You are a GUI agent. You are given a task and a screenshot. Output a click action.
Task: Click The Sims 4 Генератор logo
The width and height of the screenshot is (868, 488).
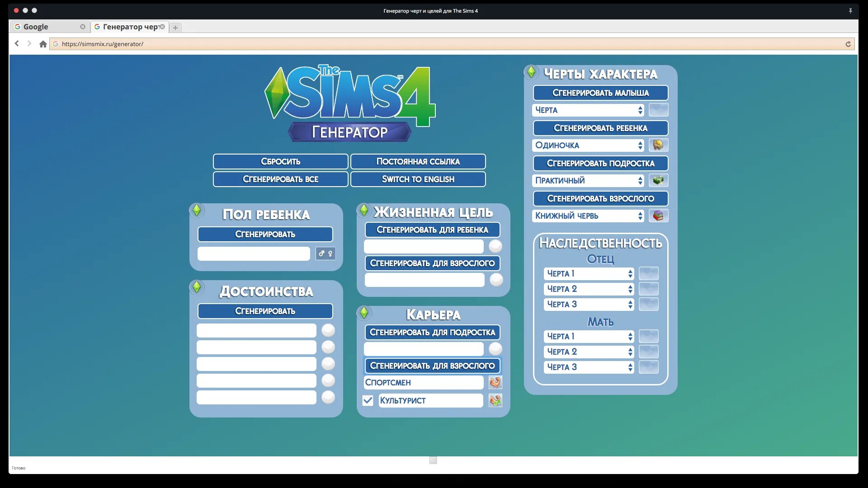pos(350,103)
